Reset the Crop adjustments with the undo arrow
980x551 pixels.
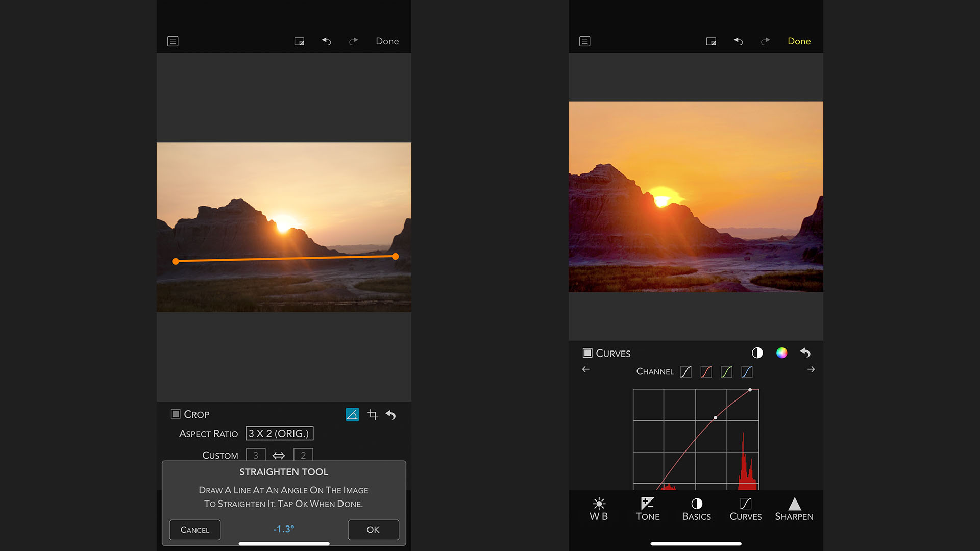click(391, 415)
